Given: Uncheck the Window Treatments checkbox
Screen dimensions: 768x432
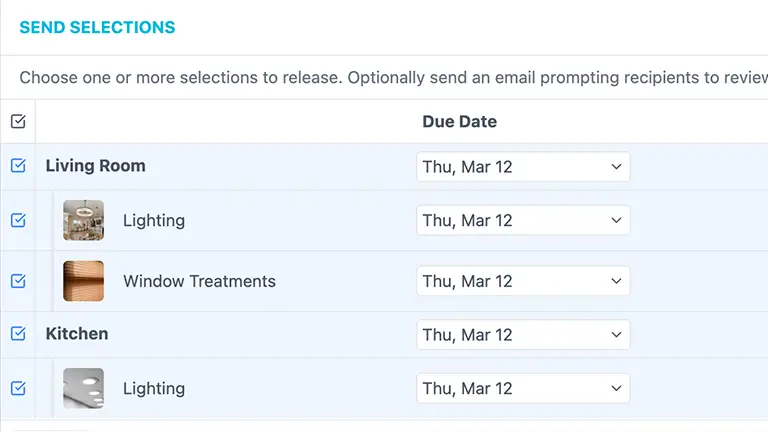Looking at the screenshot, I should [x=18, y=281].
